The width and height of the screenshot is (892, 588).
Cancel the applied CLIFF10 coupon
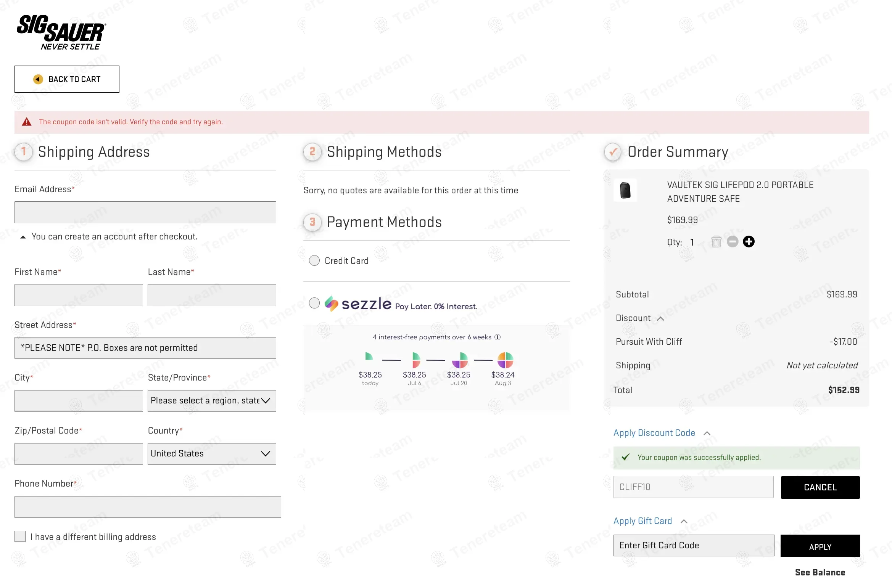(820, 487)
